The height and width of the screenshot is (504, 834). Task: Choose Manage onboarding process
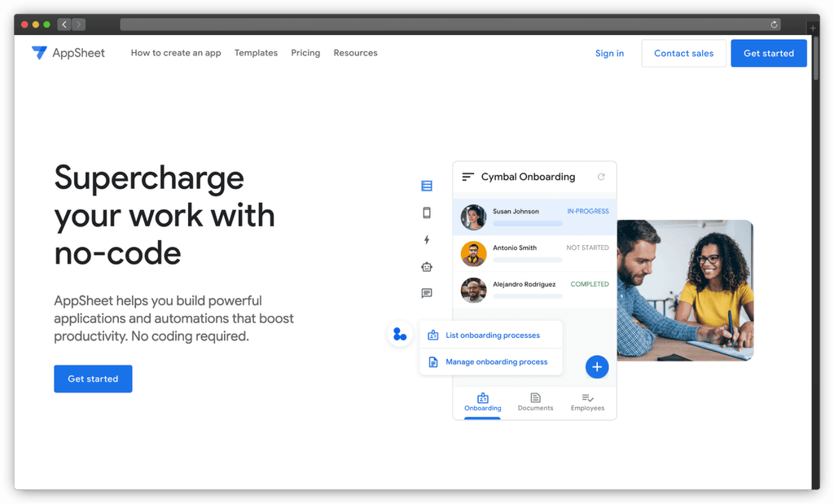tap(491, 362)
